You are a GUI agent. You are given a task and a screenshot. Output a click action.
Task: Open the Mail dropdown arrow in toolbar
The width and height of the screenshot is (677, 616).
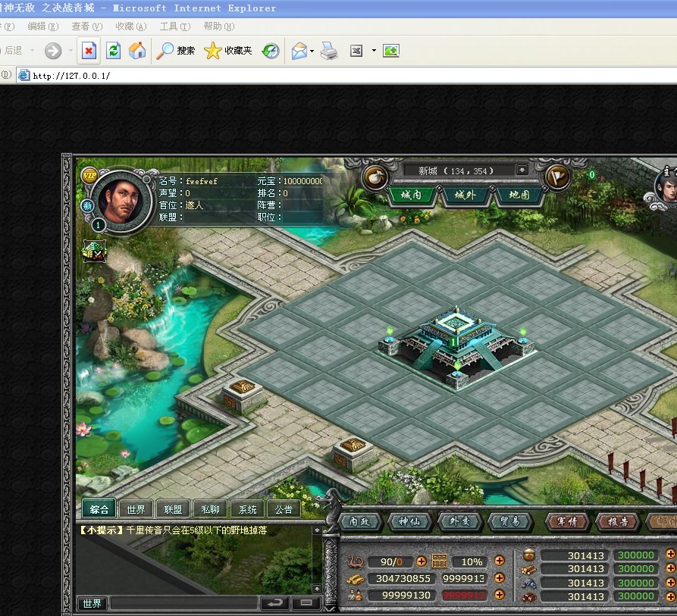tap(312, 51)
